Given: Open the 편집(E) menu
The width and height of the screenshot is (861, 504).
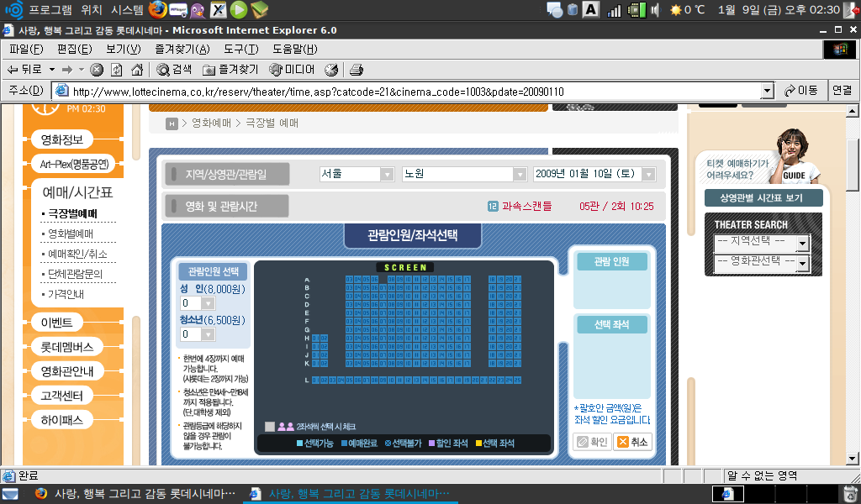Looking at the screenshot, I should pos(75,50).
